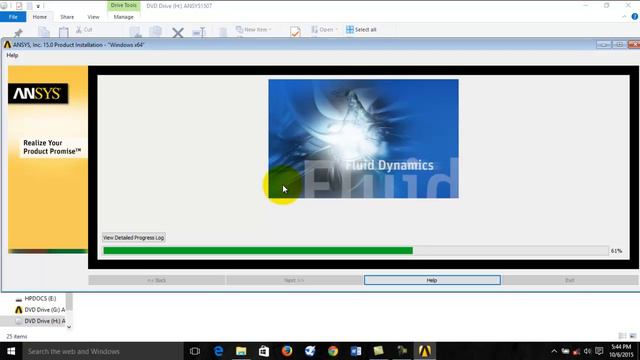The height and width of the screenshot is (360, 640).
Task: Click the Copy to icon in ribbon
Action: (x=156, y=32)
